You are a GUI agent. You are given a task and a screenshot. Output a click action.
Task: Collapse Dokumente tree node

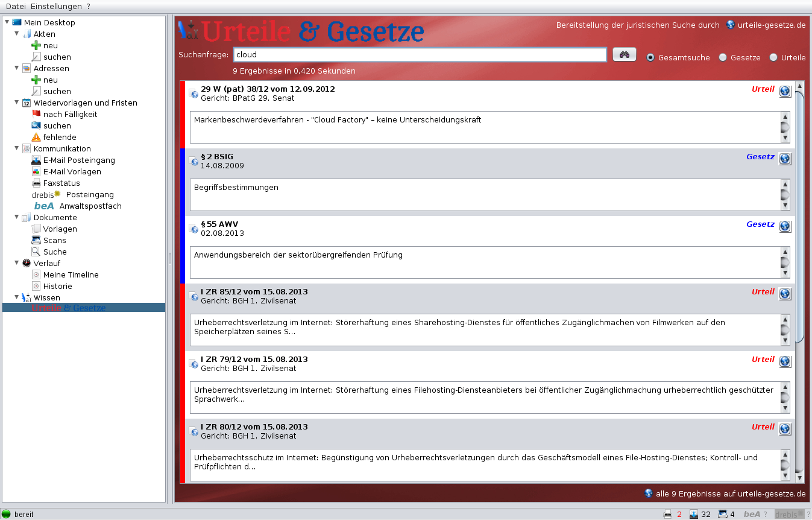coord(16,217)
